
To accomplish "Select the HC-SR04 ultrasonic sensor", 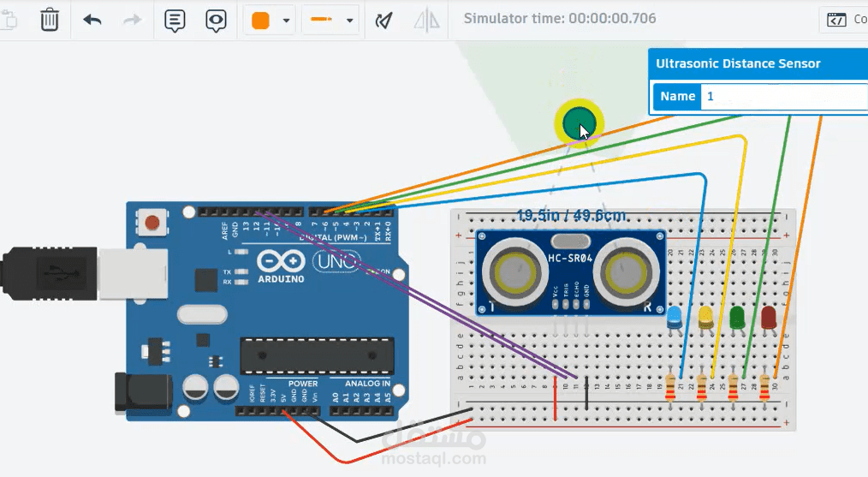I will [570, 272].
